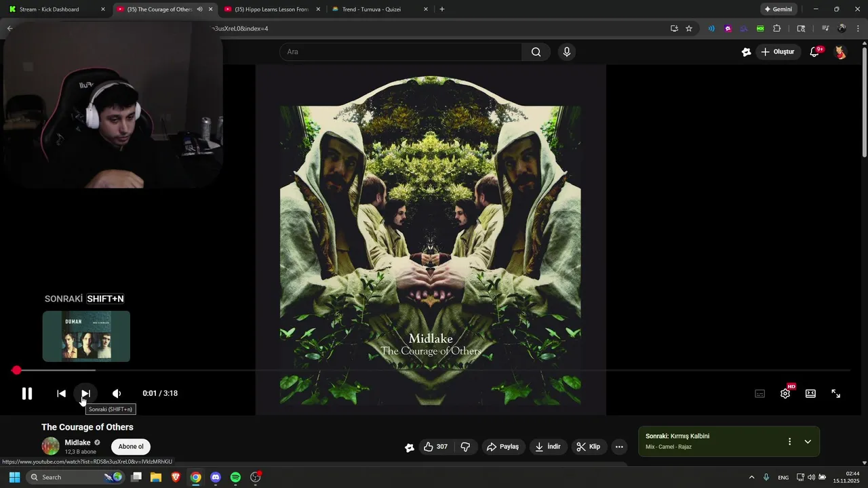Open more actions three-dot menu below video
Viewport: 868px width, 488px height.
[619, 447]
